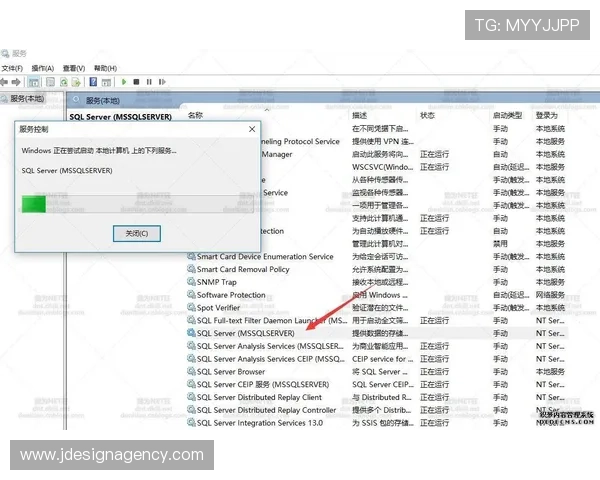Screen dimensions: 600x480
Task: Open the Help question-mark toolbar icon
Action: click(93, 82)
